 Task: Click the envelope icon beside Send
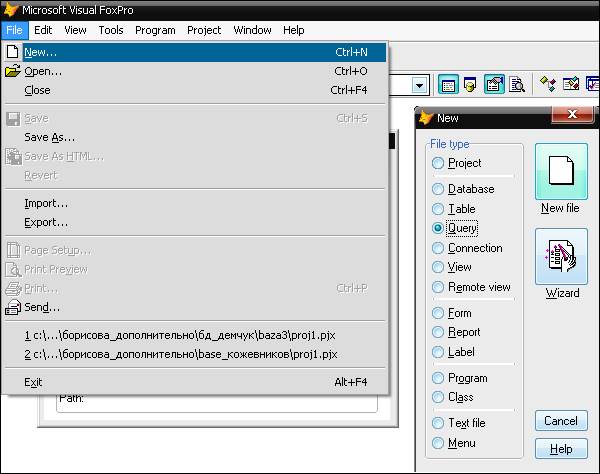click(x=13, y=307)
